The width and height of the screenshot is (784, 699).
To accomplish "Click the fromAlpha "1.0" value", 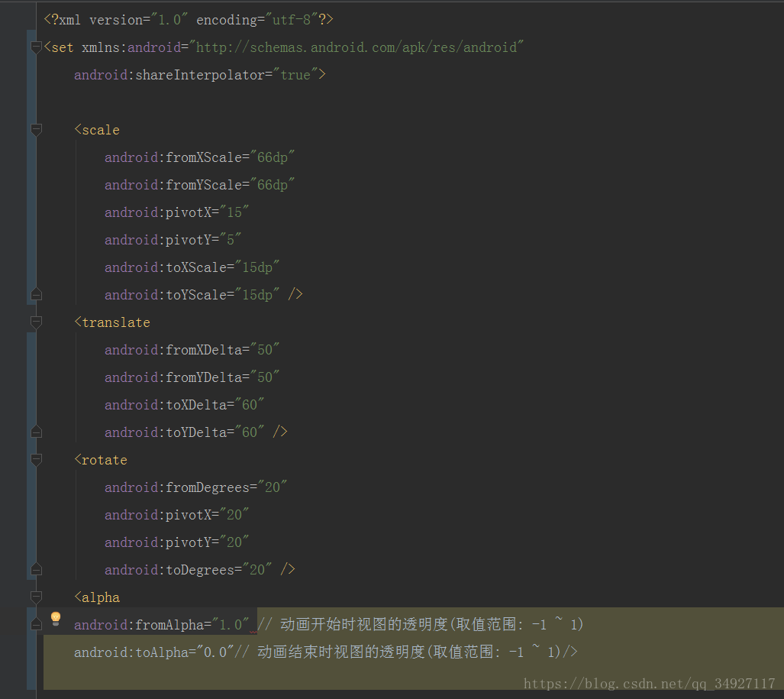I will coord(231,624).
